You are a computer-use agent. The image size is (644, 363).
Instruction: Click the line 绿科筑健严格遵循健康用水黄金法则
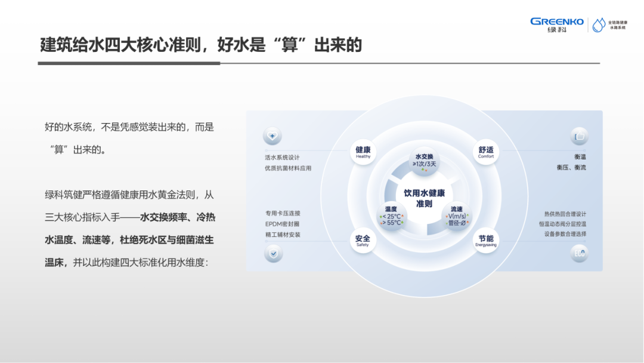coord(129,195)
